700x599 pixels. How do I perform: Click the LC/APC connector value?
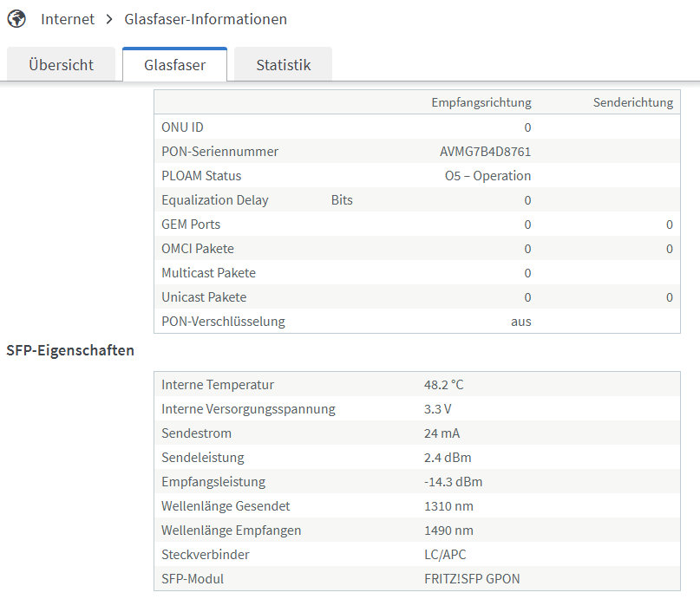pos(445,555)
